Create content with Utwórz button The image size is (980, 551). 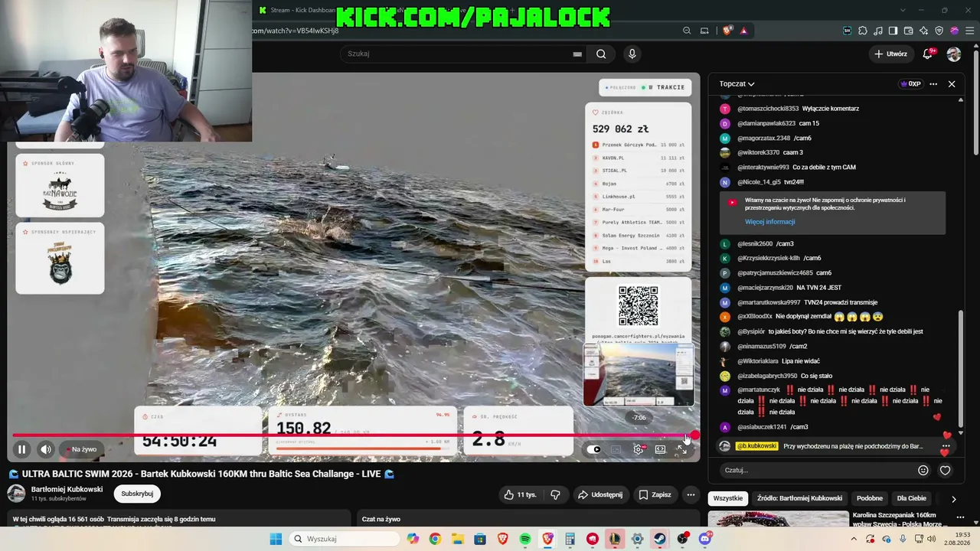pyautogui.click(x=891, y=54)
